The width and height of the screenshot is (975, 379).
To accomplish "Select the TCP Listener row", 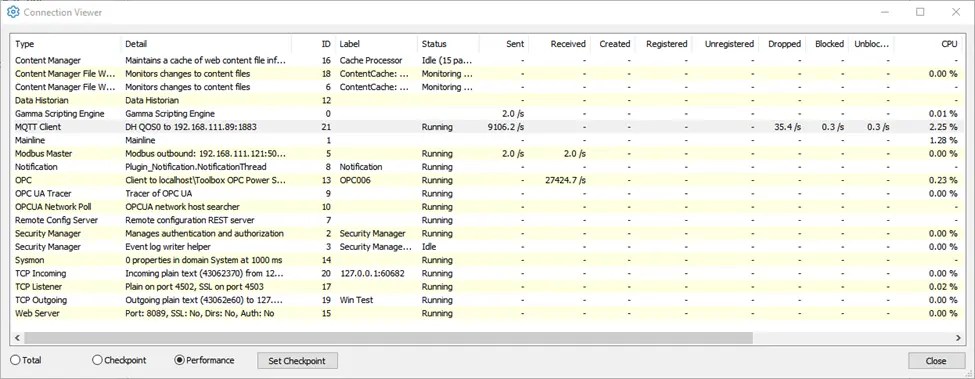I will pos(488,287).
